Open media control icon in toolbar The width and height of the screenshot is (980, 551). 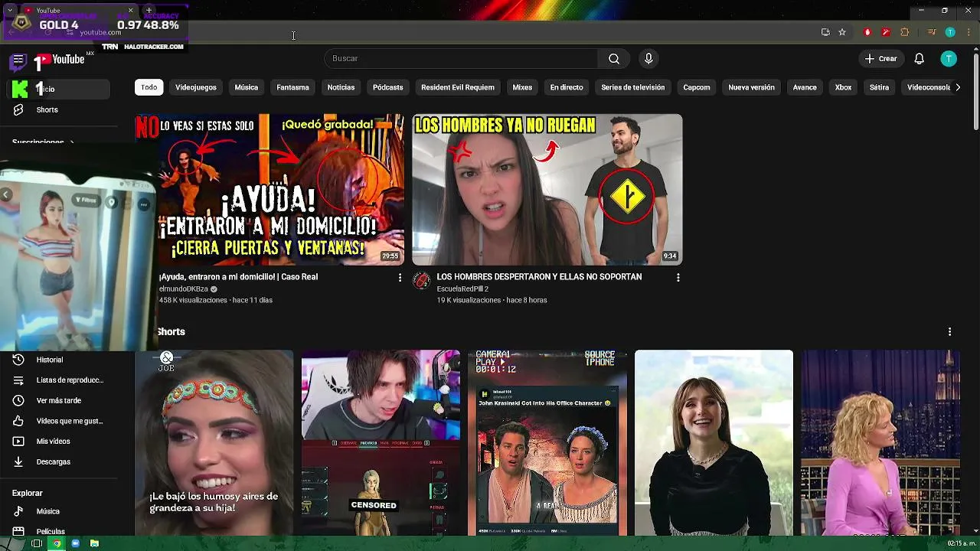point(932,32)
